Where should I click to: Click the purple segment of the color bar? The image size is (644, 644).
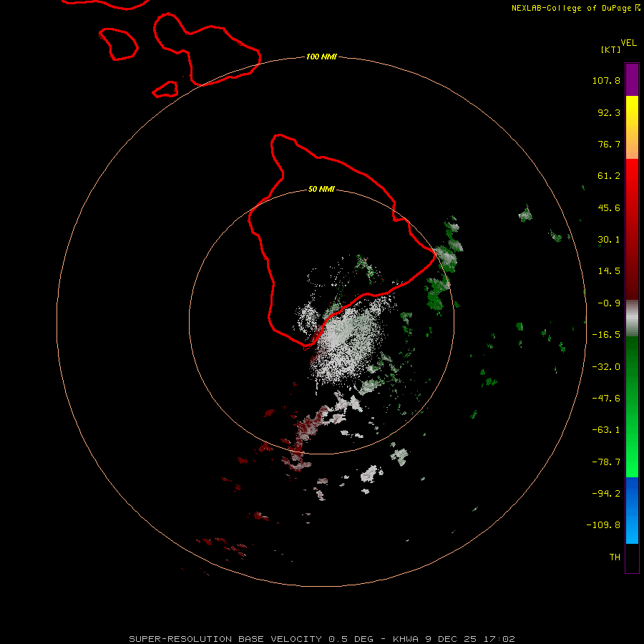632,79
